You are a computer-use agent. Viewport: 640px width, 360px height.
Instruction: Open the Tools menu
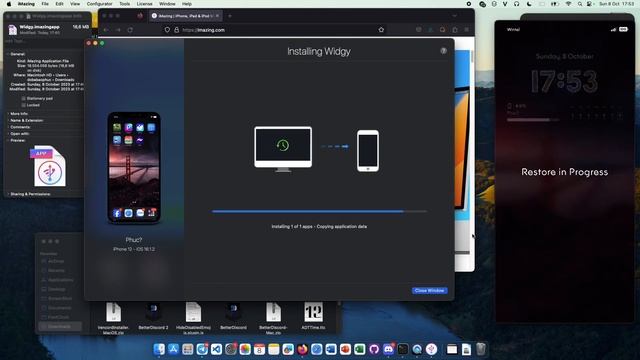pos(124,4)
